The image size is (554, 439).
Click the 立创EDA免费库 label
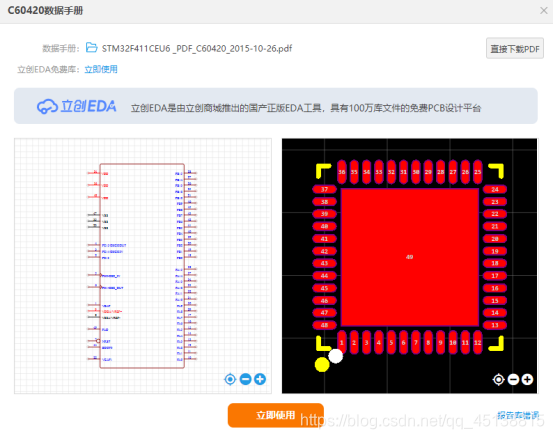pyautogui.click(x=49, y=69)
